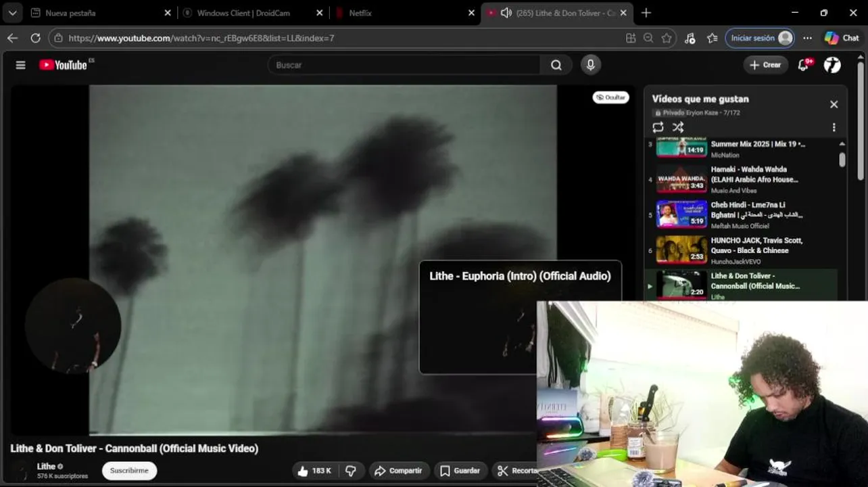Play HUNCHO JACK Black & Chinese item
Viewport: 868px width, 487px height.
(x=742, y=250)
